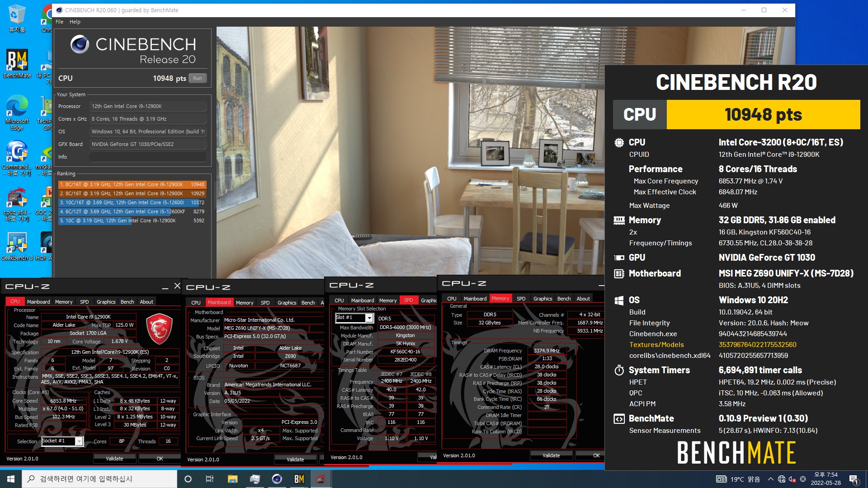Image resolution: width=868 pixels, height=488 pixels.
Task: Select the nvidia shortcut desktop icon
Action: (44, 158)
